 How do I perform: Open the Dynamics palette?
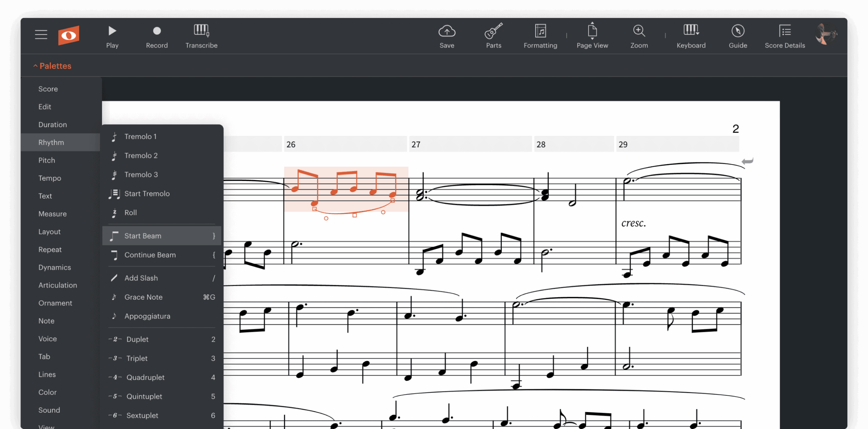[54, 267]
